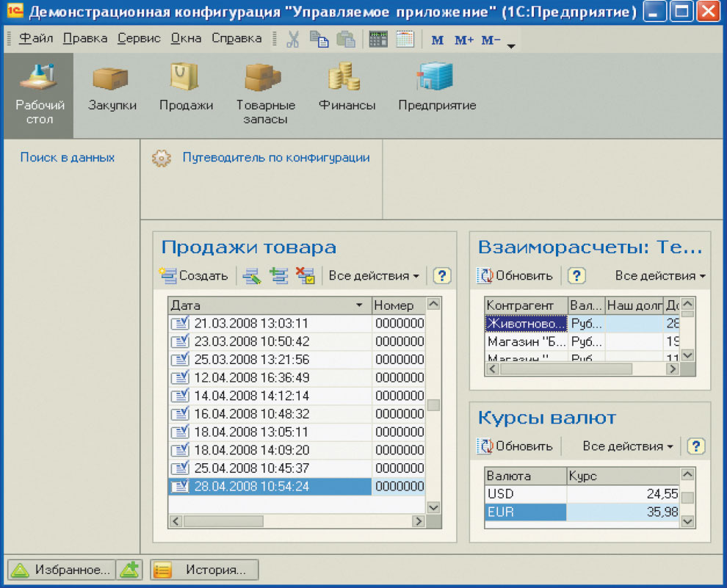
Task: Click help icon in Курсы валют panel
Action: pyautogui.click(x=695, y=446)
